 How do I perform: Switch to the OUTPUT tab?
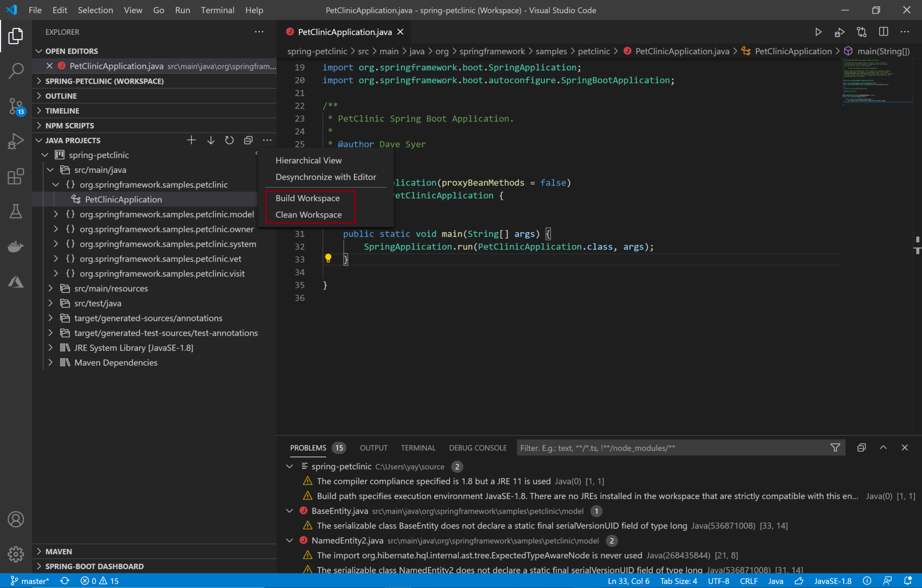pyautogui.click(x=374, y=448)
